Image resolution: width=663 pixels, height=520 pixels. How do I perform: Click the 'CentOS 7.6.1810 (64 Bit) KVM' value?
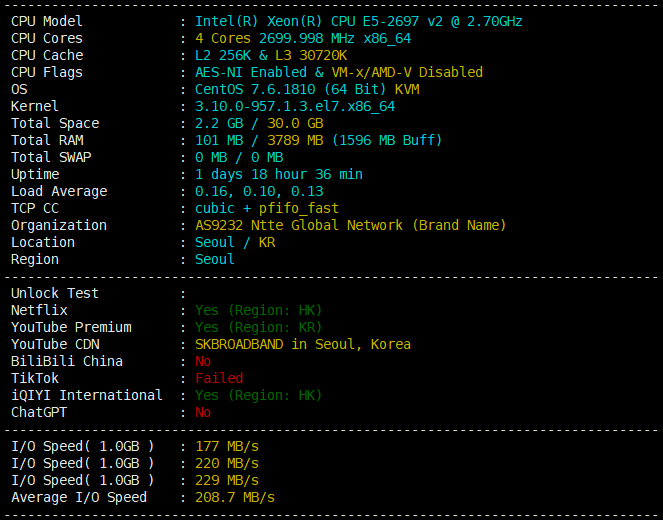(x=307, y=89)
